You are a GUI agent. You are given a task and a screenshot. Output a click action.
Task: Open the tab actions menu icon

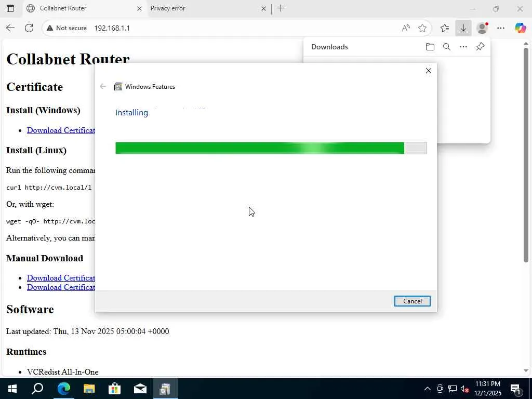click(10, 8)
